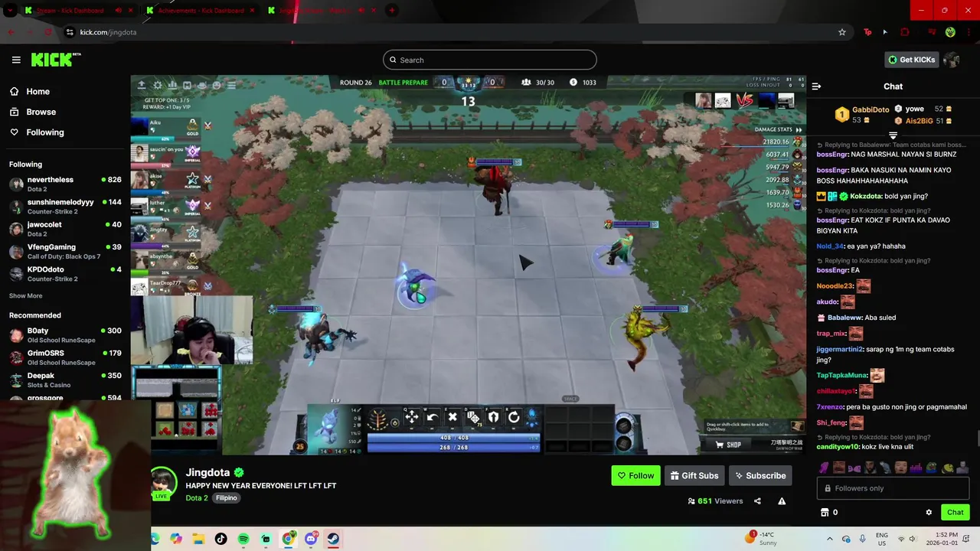Click the chat panel scrollbar
980x551 pixels.
tap(977, 439)
